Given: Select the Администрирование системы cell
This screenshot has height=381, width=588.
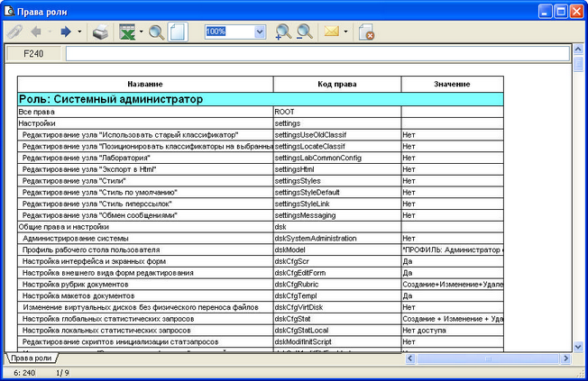Looking at the screenshot, I should [x=145, y=239].
